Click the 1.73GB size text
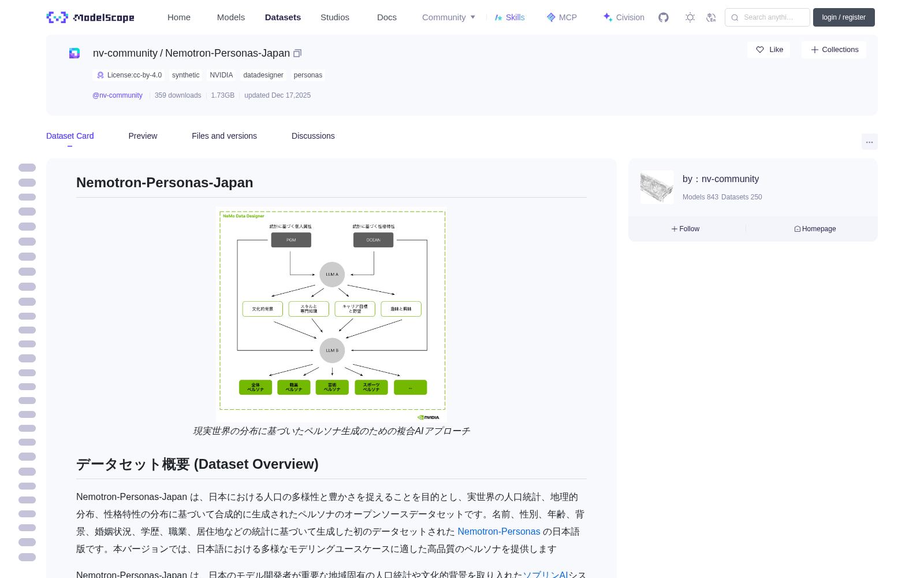Screen dimensions: 924x578 [223, 95]
